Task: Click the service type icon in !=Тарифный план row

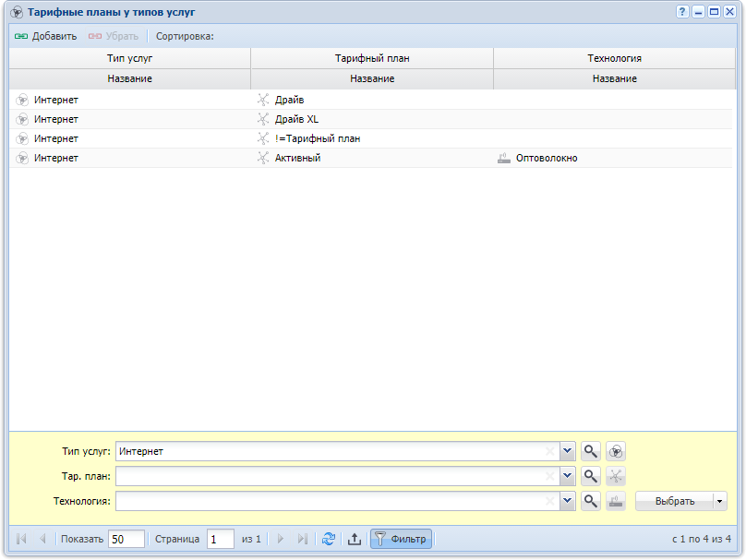Action: click(22, 138)
